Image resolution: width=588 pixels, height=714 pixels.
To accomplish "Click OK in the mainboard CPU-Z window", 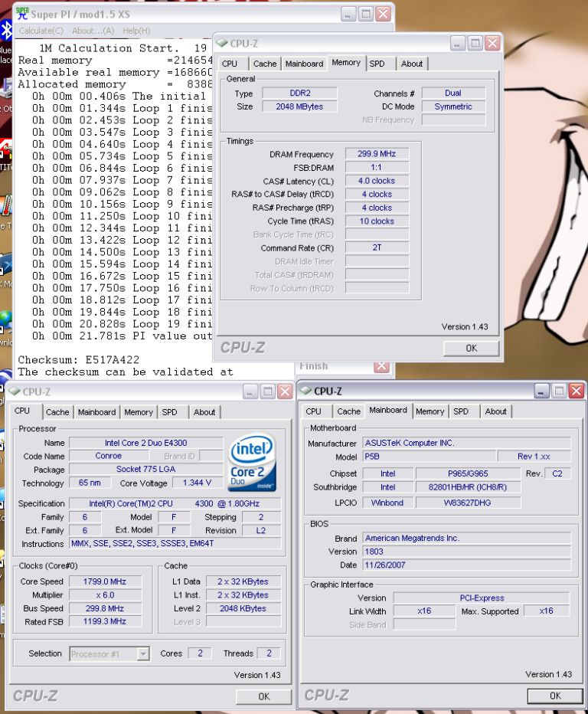I will [555, 696].
